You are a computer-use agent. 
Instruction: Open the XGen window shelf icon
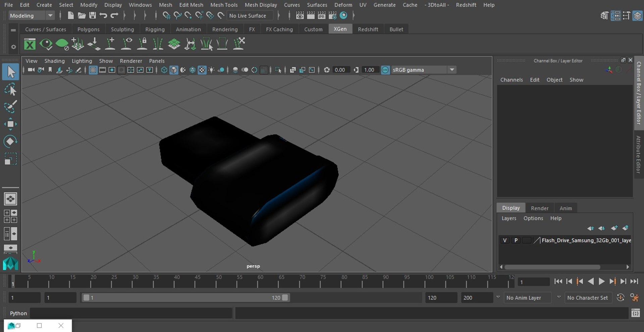30,44
